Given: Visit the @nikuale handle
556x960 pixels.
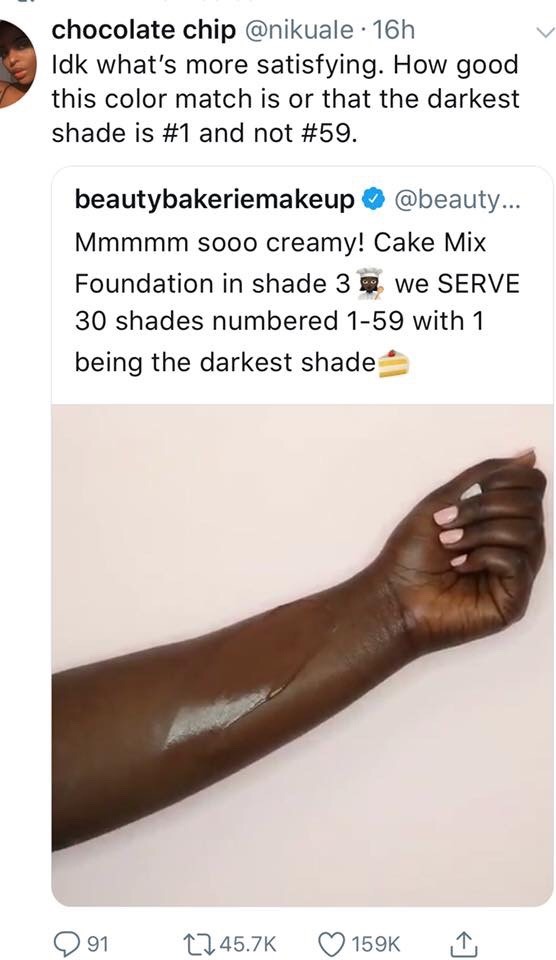Looking at the screenshot, I should (298, 31).
